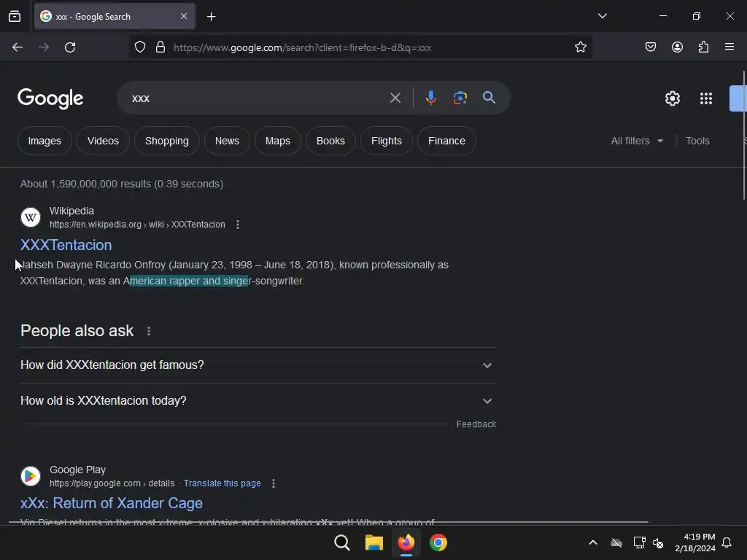This screenshot has height=560, width=747.
Task: Switch to Videos results
Action: pyautogui.click(x=103, y=141)
